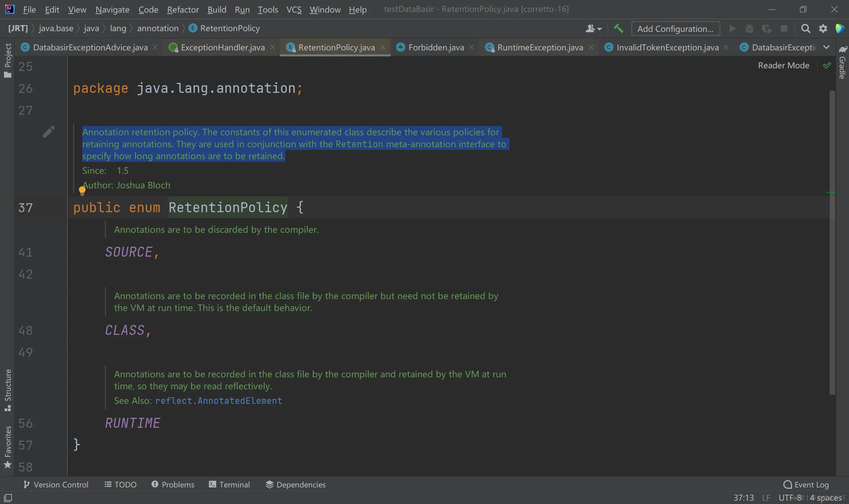Toggle the Structure tool window
This screenshot has height=504, width=849.
pos(8,390)
